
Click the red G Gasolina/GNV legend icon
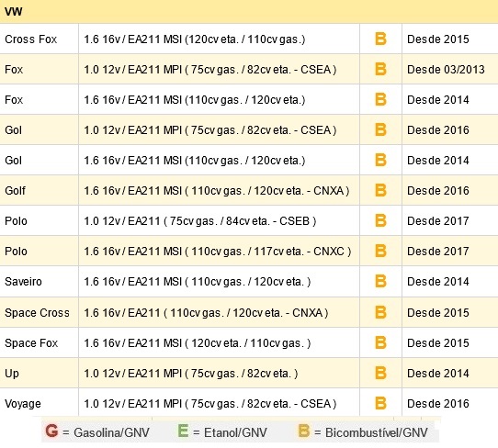51,431
